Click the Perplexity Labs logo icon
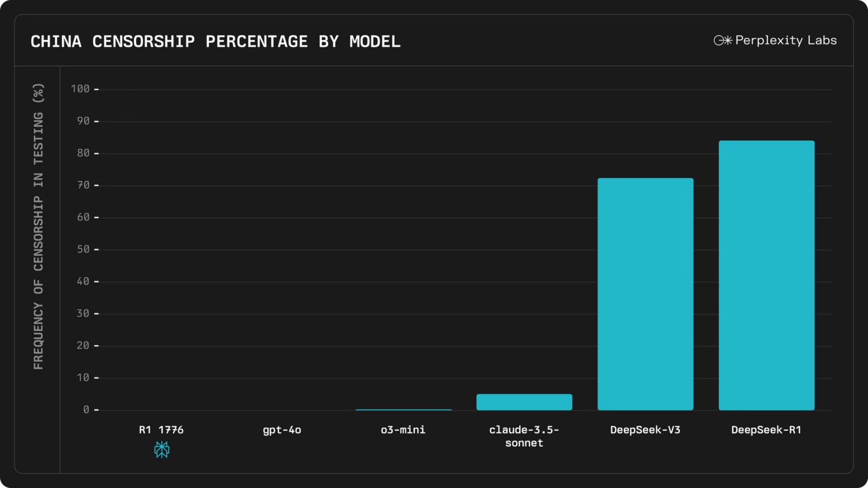Image resolution: width=868 pixels, height=488 pixels. (x=723, y=40)
